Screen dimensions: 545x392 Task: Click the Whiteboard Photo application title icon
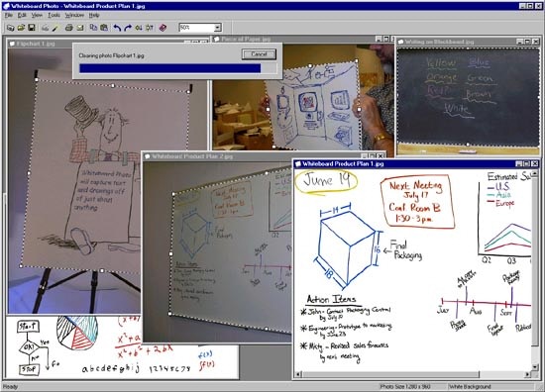[6, 6]
